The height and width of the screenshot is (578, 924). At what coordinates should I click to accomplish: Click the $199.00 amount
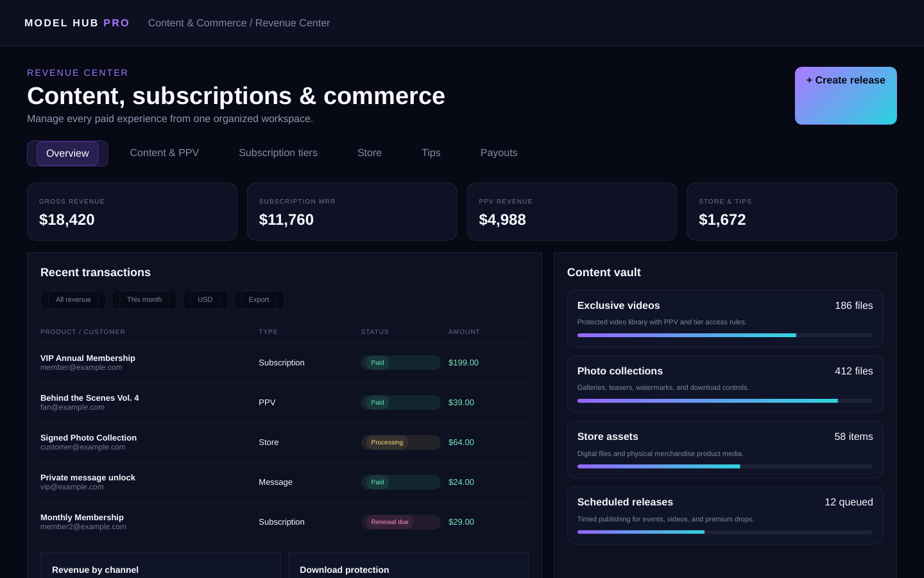[x=463, y=363]
